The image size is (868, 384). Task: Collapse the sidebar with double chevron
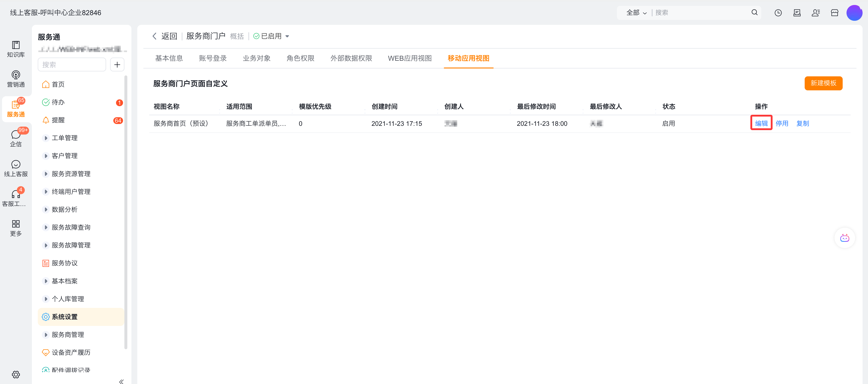pyautogui.click(x=121, y=381)
